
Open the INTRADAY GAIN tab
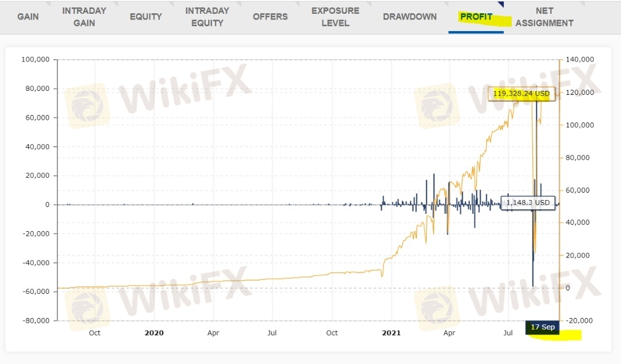(84, 17)
